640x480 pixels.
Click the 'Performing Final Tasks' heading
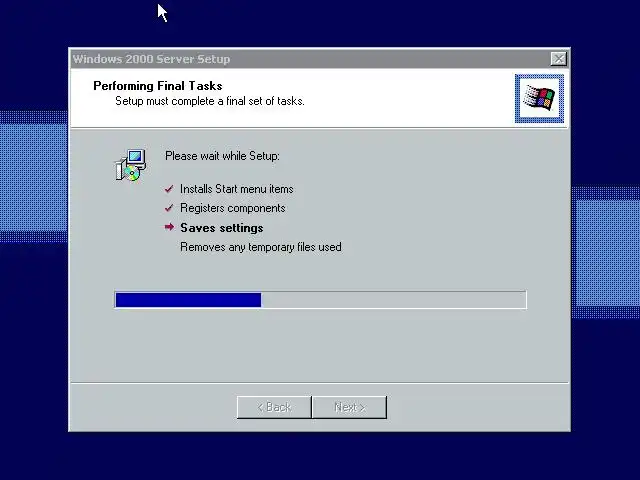[158, 86]
